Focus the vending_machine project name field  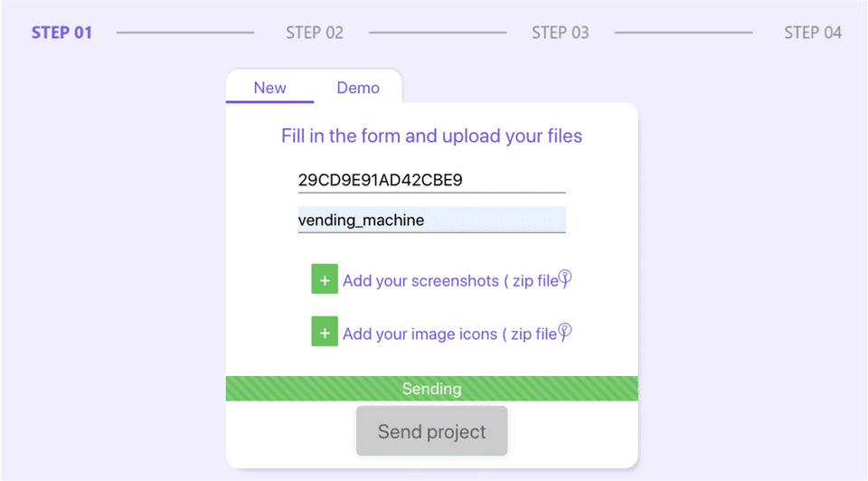coord(432,220)
